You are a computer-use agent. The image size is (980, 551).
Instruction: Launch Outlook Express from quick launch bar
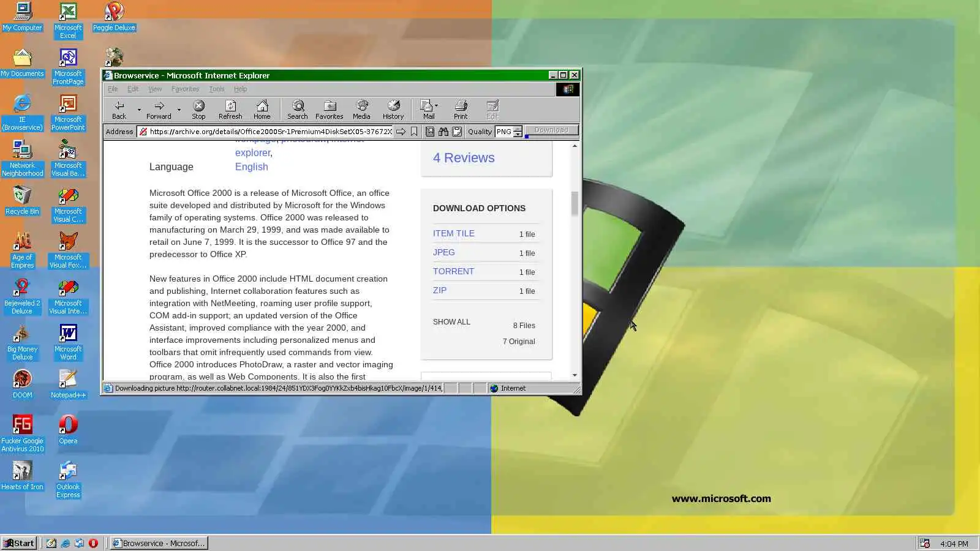(x=79, y=543)
